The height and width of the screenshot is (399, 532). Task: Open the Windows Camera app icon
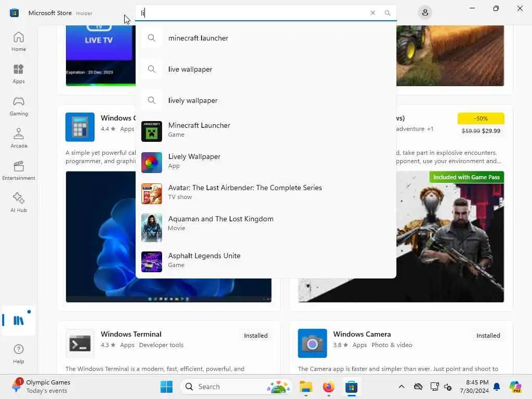pos(312,343)
